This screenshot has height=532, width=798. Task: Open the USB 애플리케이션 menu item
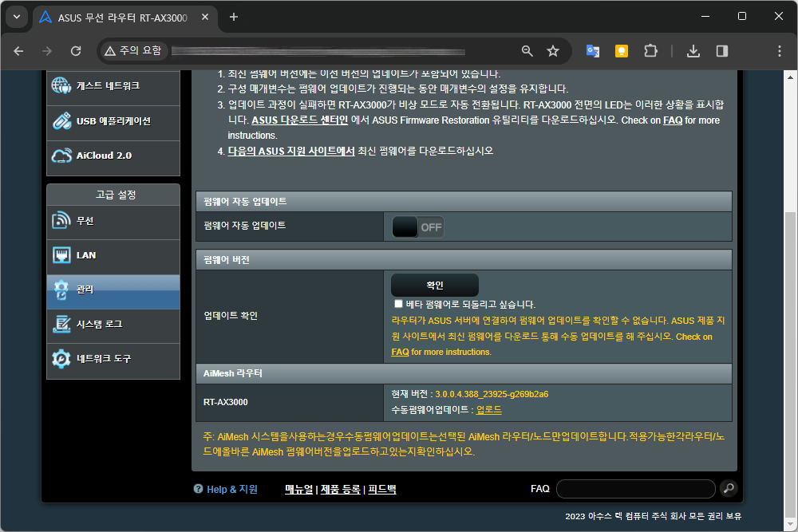point(113,121)
